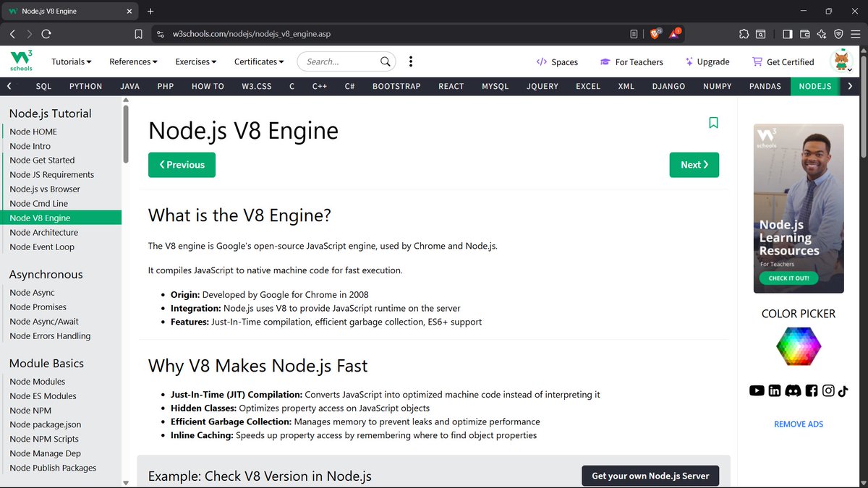Open Node HOME in sidebar
The image size is (868, 488).
pyautogui.click(x=33, y=132)
